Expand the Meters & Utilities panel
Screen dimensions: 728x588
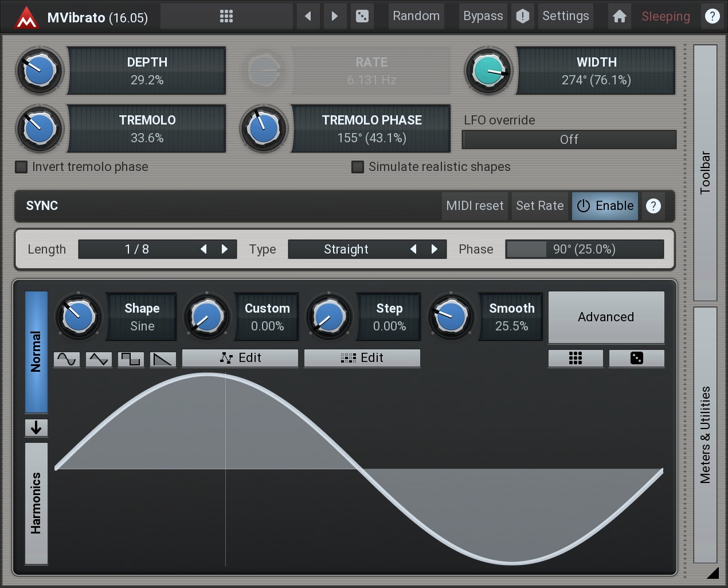(x=705, y=435)
